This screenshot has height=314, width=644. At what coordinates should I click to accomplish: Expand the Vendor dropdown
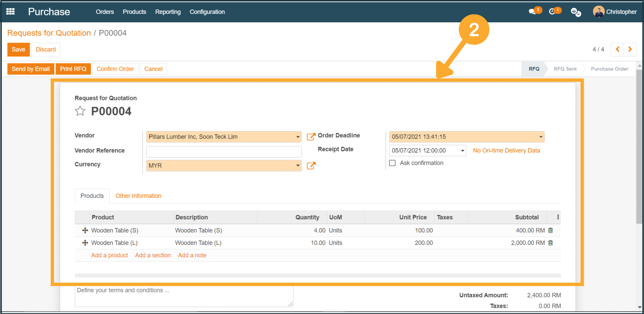pyautogui.click(x=298, y=137)
